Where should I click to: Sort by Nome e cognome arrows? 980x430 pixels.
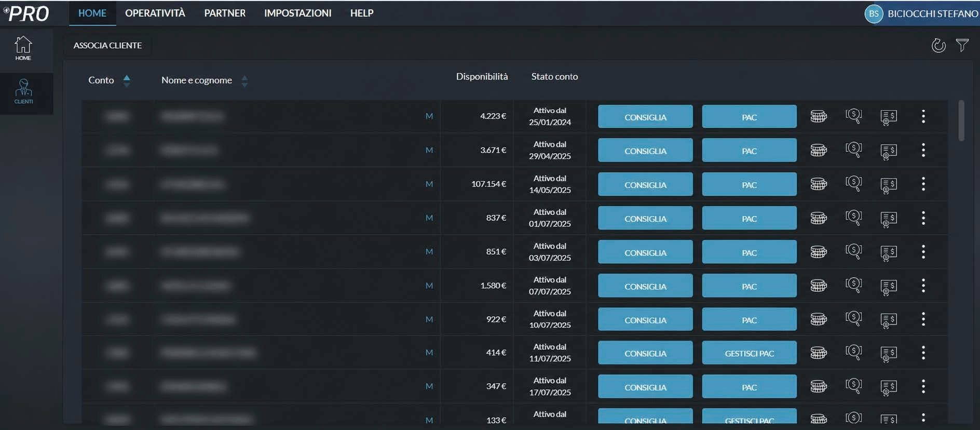pyautogui.click(x=244, y=81)
